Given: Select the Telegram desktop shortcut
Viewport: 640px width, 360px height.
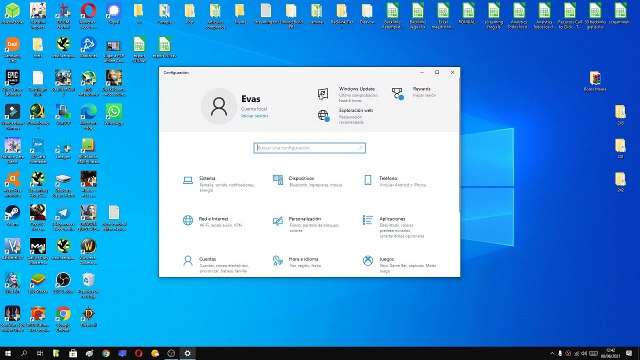Looking at the screenshot, I should point(63,218).
